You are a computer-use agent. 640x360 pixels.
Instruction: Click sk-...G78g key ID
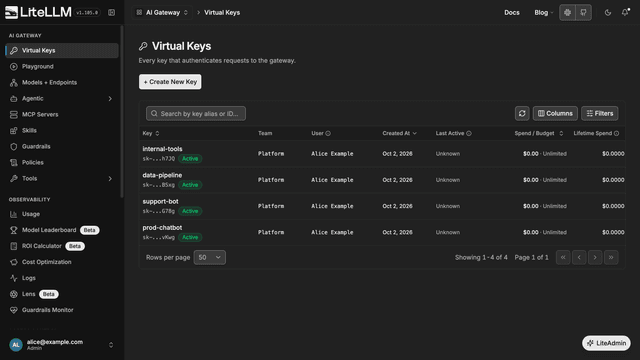pos(158,211)
